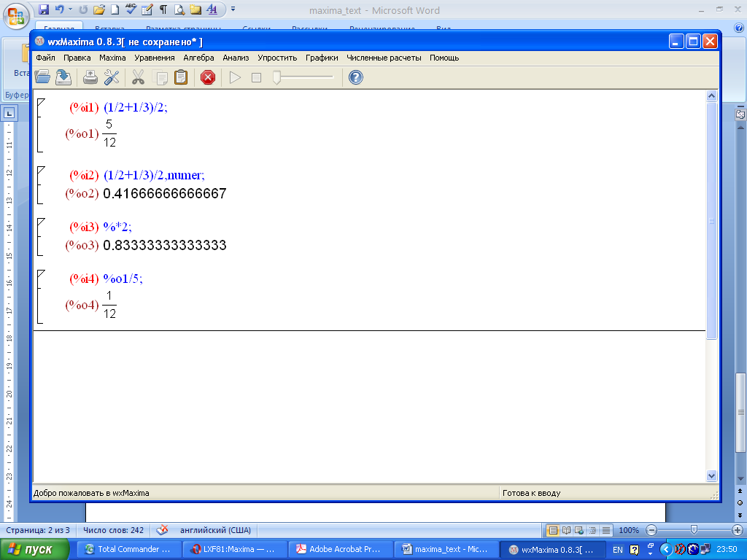Open the Помощь menu

444,58
